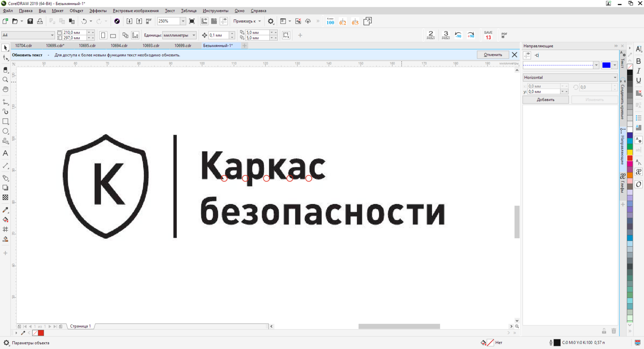Pick the blue guideline color swatch
The image size is (644, 349).
tap(606, 65)
